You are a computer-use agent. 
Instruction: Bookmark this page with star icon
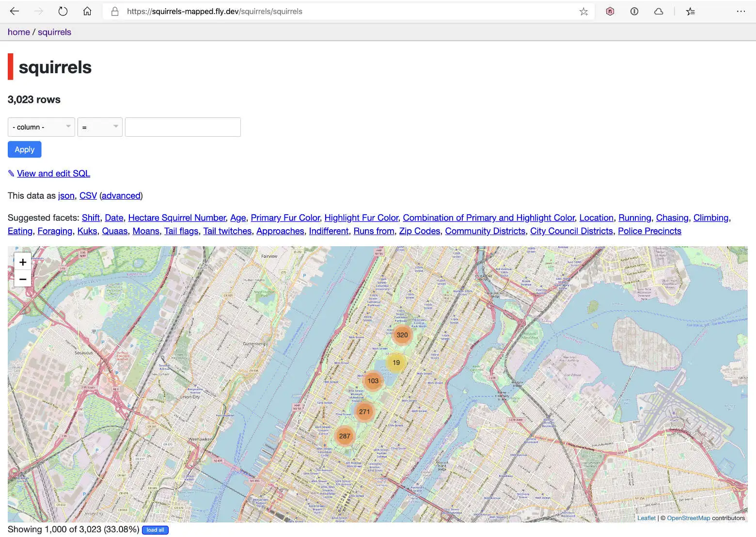[x=583, y=11]
